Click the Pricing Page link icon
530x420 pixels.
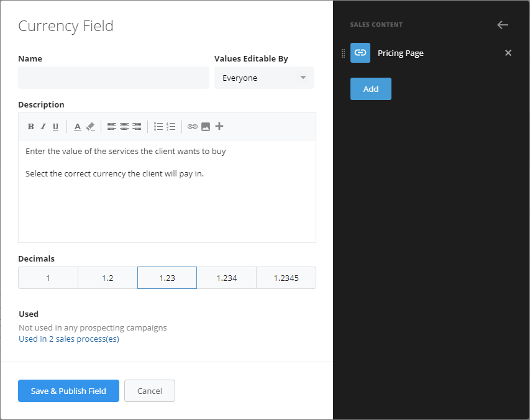pyautogui.click(x=360, y=53)
